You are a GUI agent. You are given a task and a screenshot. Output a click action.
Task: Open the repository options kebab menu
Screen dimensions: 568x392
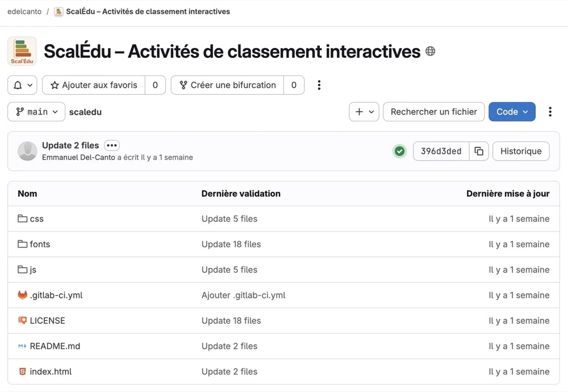click(550, 112)
